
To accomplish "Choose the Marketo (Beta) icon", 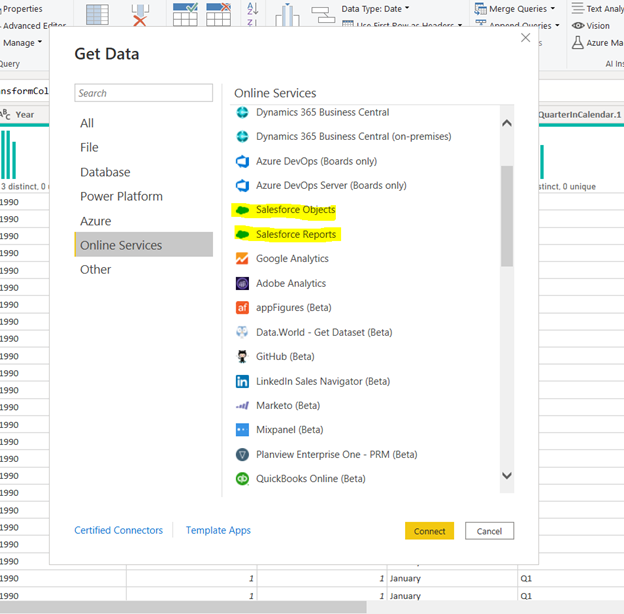I will click(241, 405).
